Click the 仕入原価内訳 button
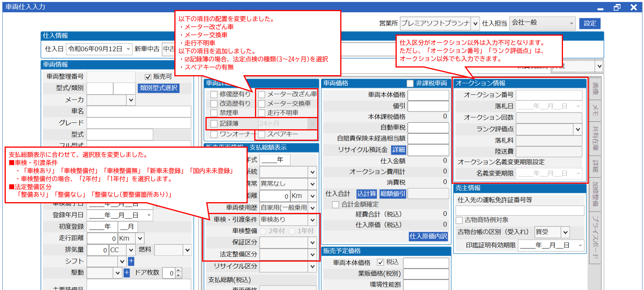 coord(428,236)
